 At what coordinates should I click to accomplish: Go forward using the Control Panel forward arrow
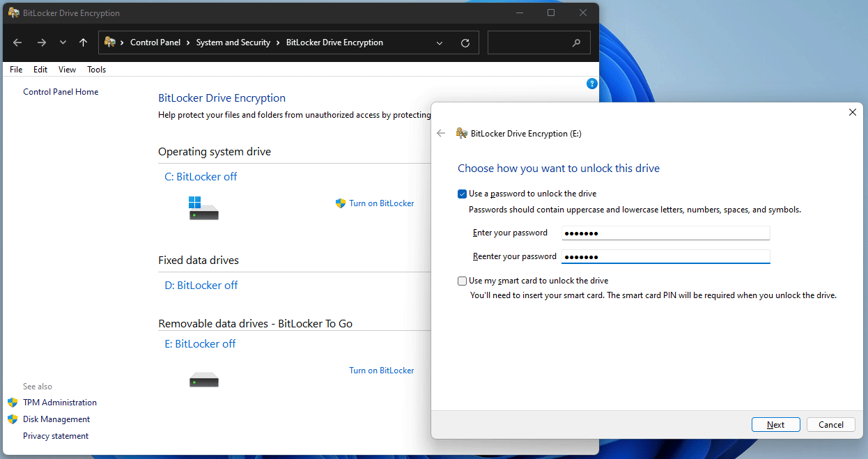coord(42,42)
